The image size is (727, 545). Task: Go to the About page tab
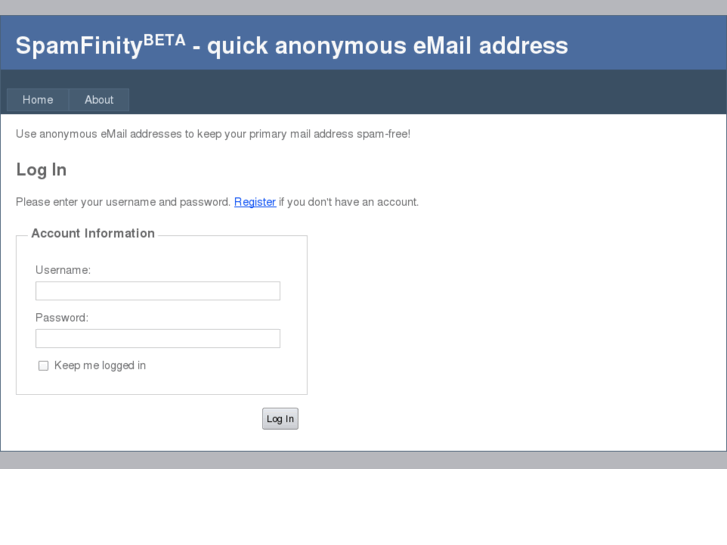tap(99, 100)
